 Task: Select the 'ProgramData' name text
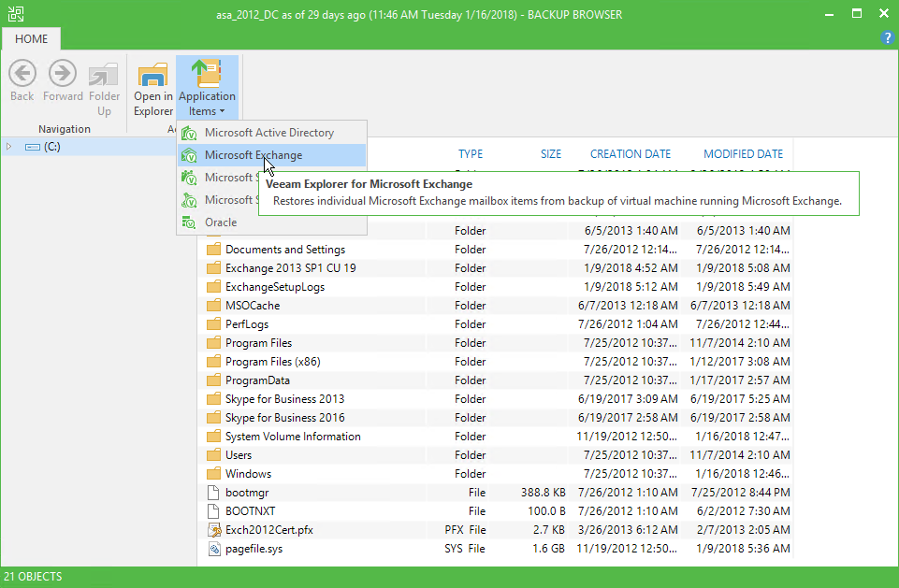(x=257, y=380)
